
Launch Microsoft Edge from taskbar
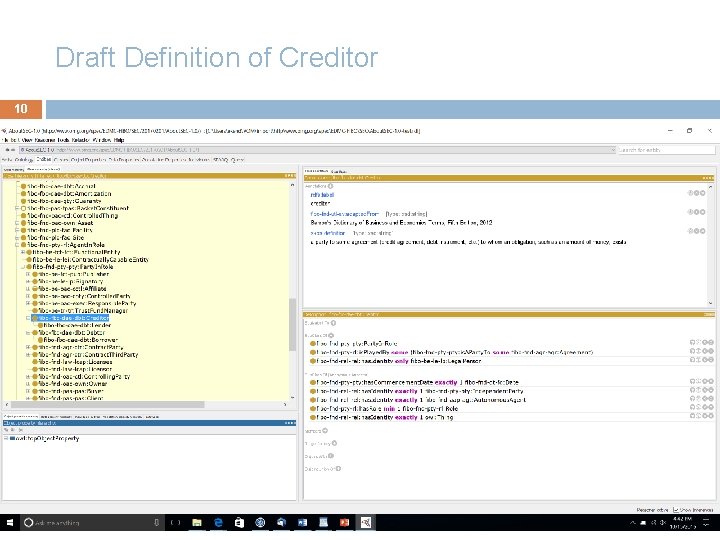pyautogui.click(x=218, y=523)
